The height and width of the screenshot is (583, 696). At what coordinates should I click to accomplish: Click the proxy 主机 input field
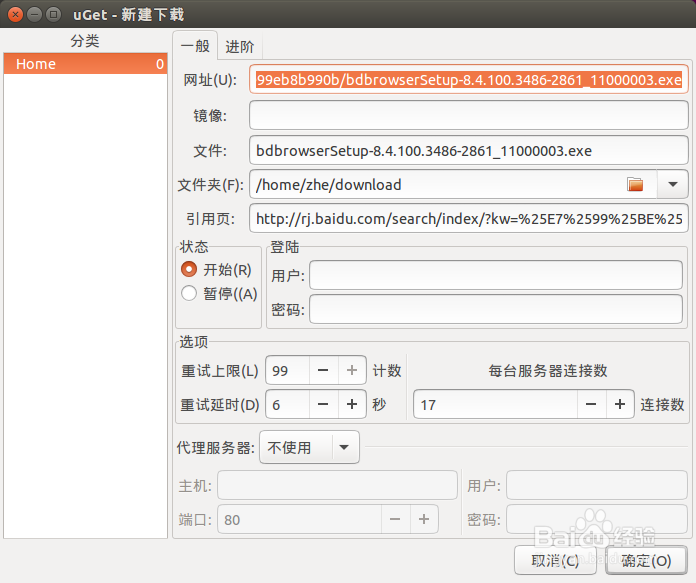[x=337, y=485]
